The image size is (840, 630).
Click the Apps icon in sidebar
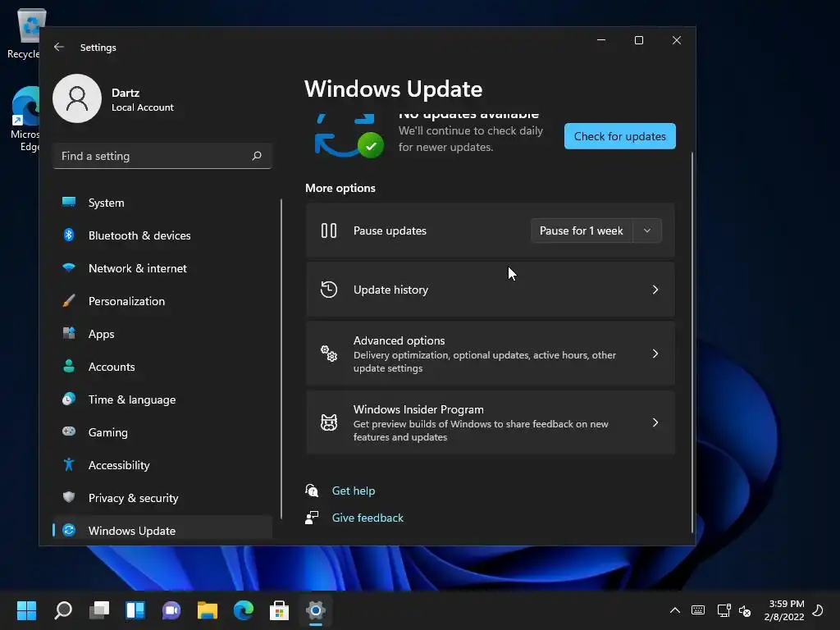(x=69, y=333)
